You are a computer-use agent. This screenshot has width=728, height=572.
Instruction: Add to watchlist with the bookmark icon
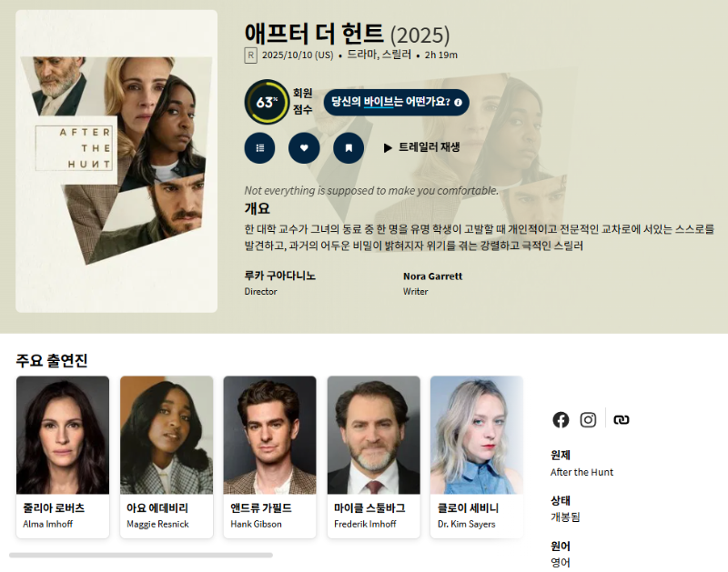[349, 148]
